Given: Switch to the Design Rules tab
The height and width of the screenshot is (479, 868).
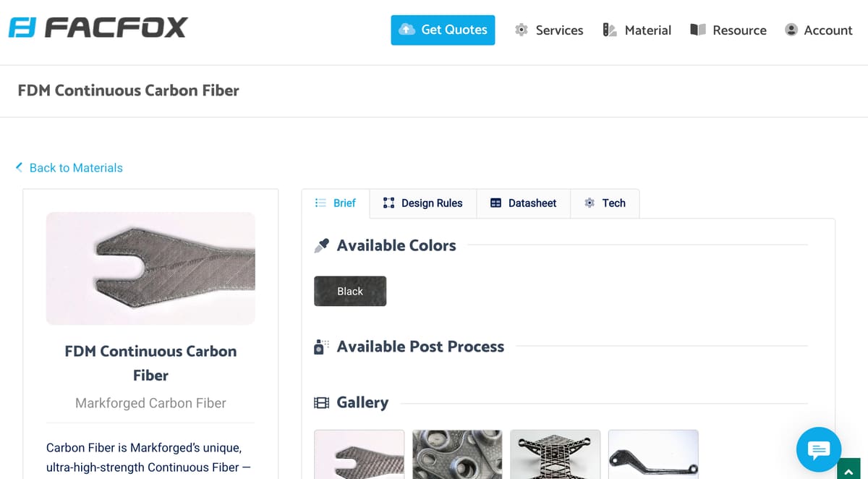Looking at the screenshot, I should pos(423,203).
